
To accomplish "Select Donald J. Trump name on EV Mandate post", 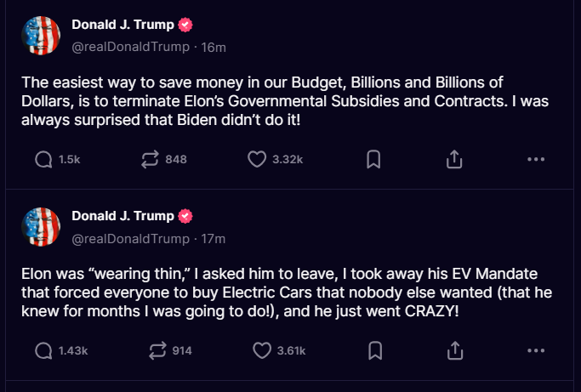I will 123,216.
